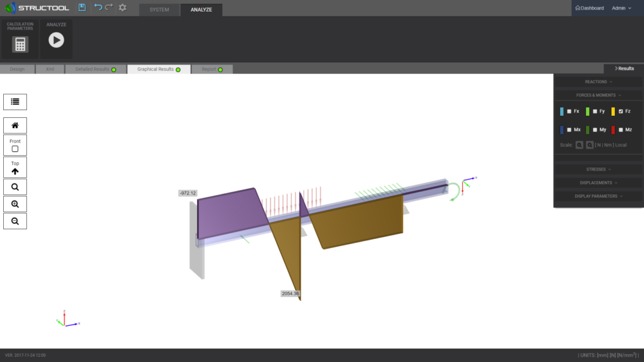
Task: Click the units text in status bar
Action: (609, 355)
